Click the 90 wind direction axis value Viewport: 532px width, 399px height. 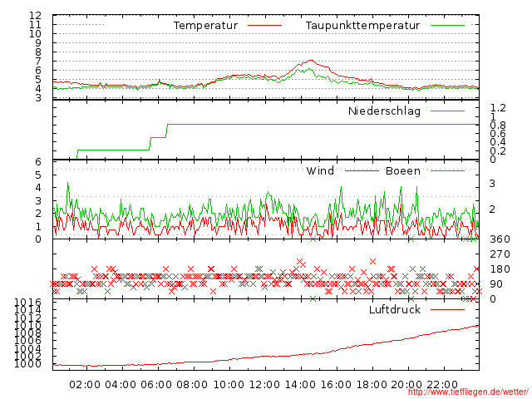[496, 284]
